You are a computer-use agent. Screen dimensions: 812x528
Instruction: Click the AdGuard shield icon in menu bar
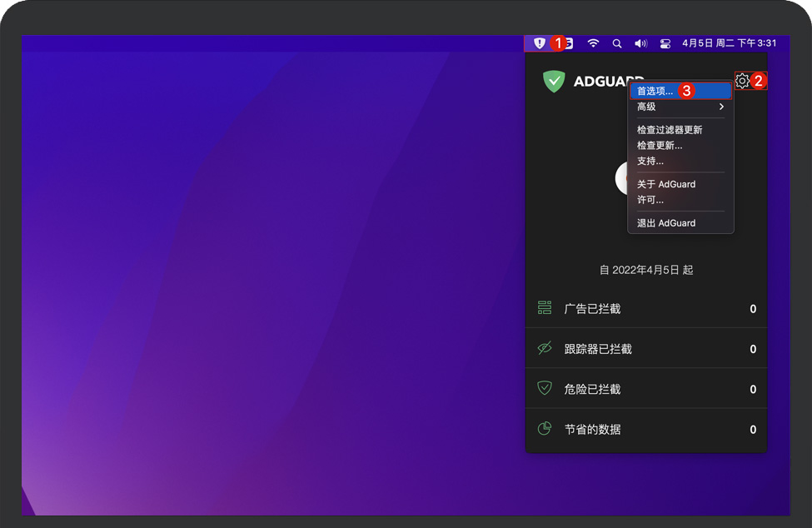[540, 42]
